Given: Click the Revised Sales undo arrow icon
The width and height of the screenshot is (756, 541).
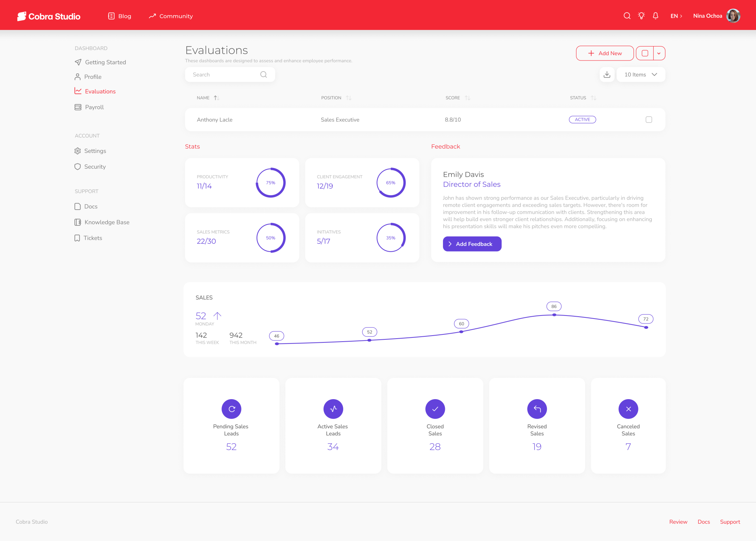Looking at the screenshot, I should pos(537,409).
